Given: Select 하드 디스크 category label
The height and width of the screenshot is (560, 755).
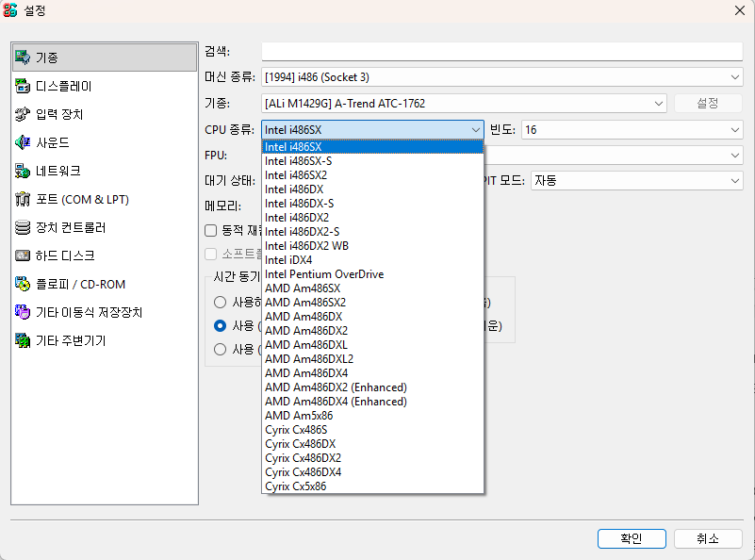Looking at the screenshot, I should coord(65,255).
